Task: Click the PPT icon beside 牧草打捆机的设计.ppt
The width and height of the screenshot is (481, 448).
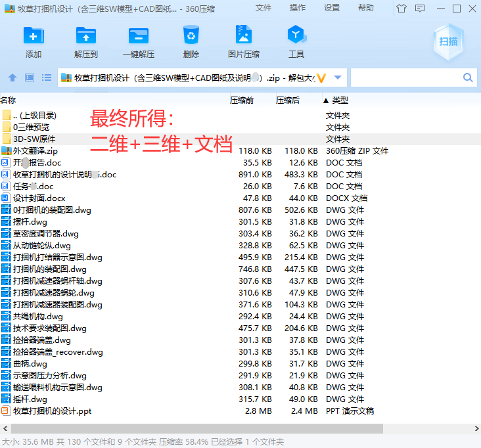Action: click(6, 411)
